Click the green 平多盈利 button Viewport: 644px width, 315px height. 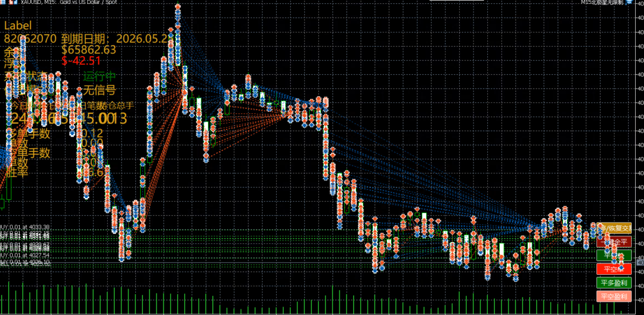pyautogui.click(x=614, y=283)
